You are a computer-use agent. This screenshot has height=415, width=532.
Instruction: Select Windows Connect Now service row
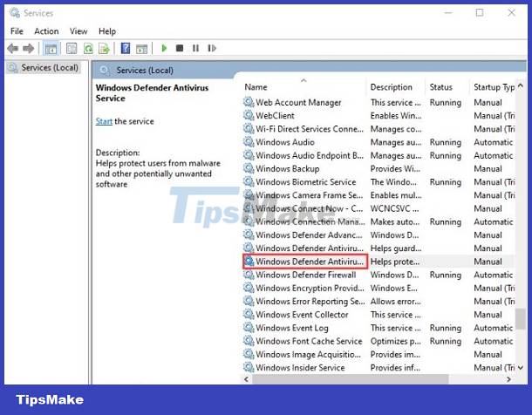(x=379, y=208)
